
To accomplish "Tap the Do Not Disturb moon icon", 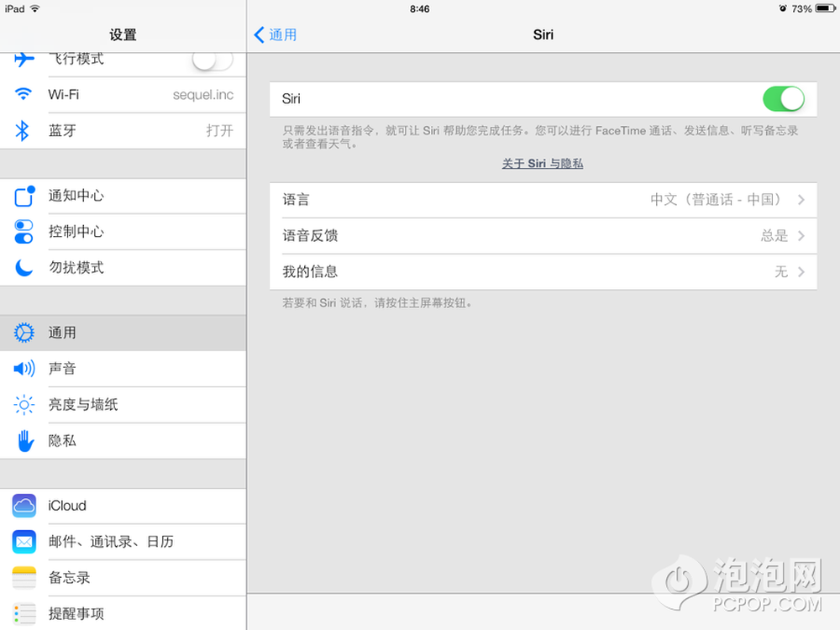I will pyautogui.click(x=24, y=267).
